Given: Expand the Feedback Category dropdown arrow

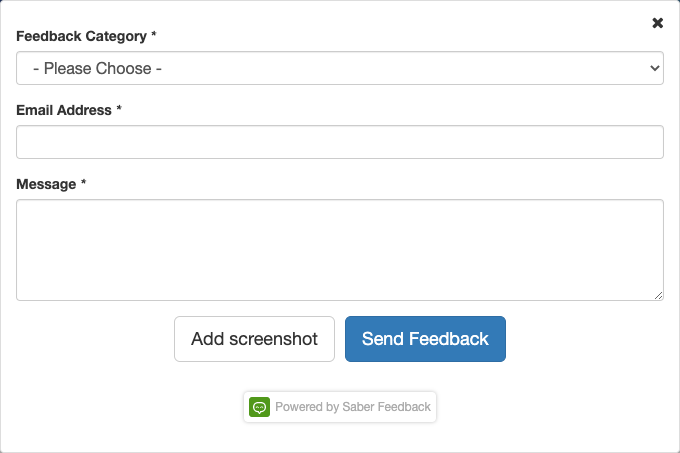Looking at the screenshot, I should point(655,69).
